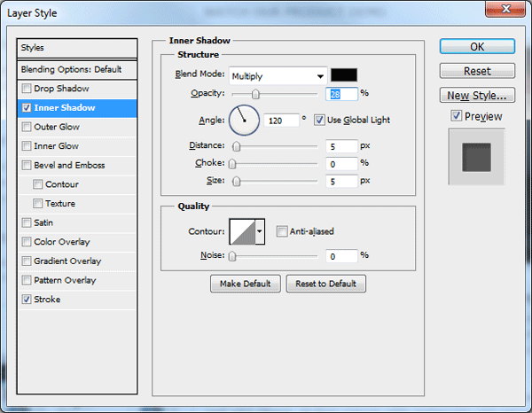532x413 pixels.
Task: Click the Size slider handle
Action: [236, 182]
